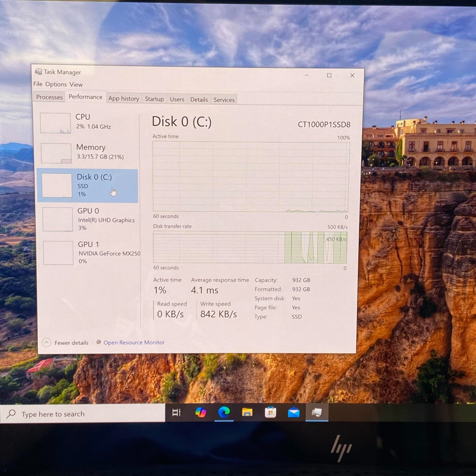Select Task Manager taskbar icon

317,412
